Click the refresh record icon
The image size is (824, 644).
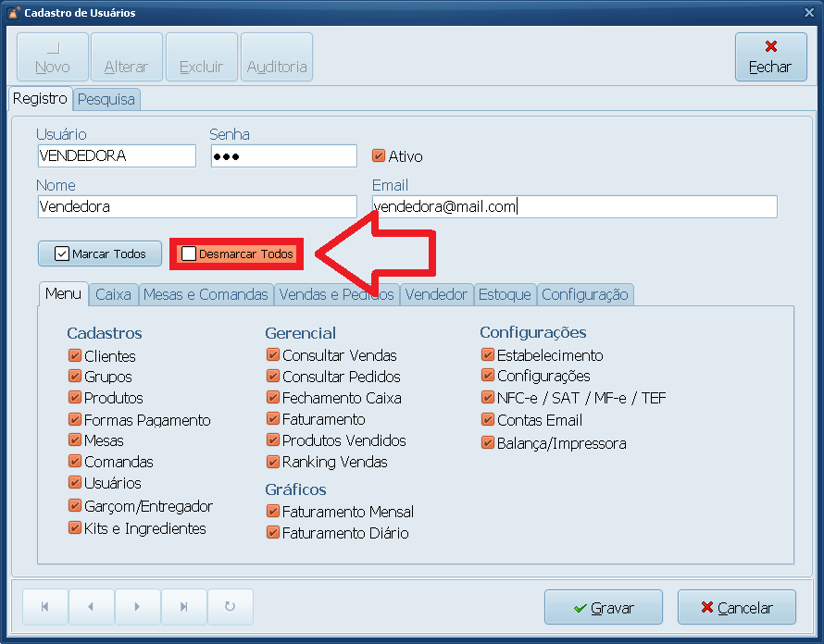[x=231, y=607]
